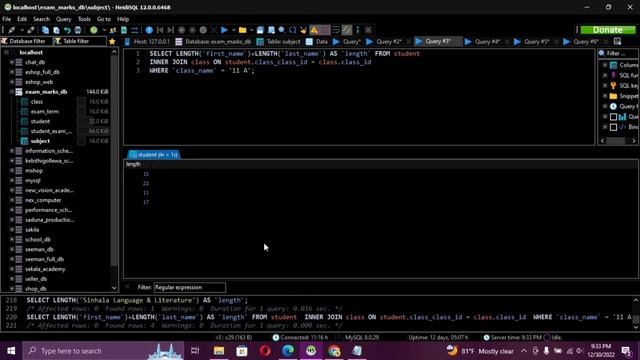This screenshot has width=640, height=360.
Task: Click the Regular expression filter field
Action: pyautogui.click(x=190, y=287)
